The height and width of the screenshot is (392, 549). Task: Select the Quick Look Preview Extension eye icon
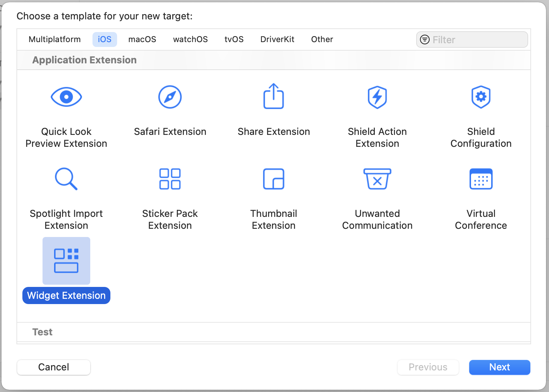66,97
